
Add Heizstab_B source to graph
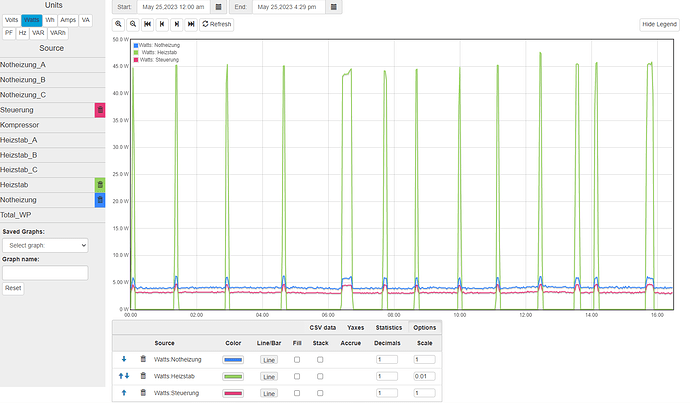tap(52, 155)
